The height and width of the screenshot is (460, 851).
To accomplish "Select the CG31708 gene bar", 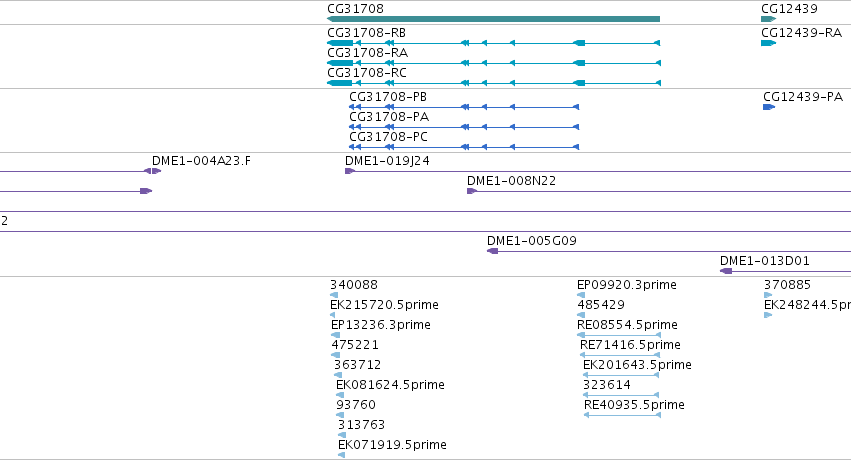I will [493, 19].
